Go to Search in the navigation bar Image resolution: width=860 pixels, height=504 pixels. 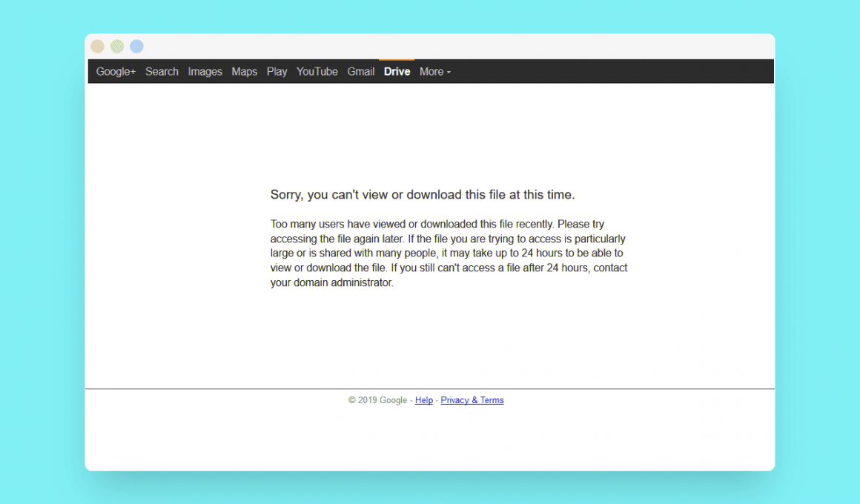click(x=162, y=71)
